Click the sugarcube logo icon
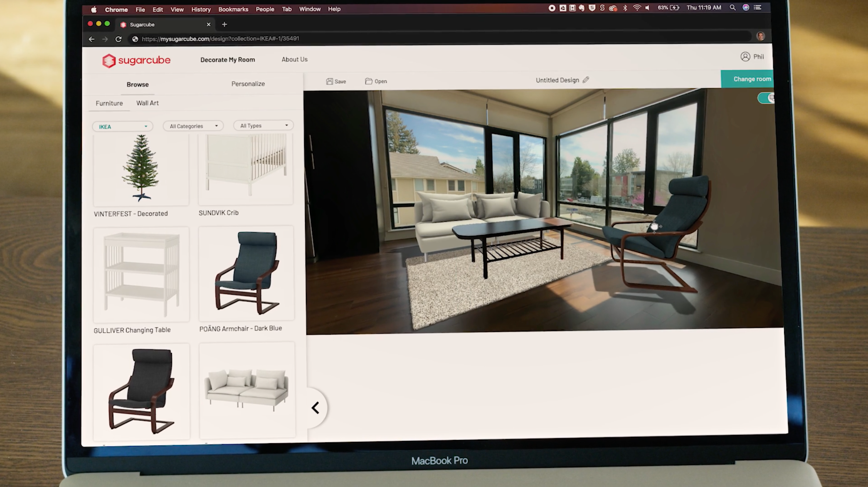This screenshot has width=868, height=487. pyautogui.click(x=109, y=61)
